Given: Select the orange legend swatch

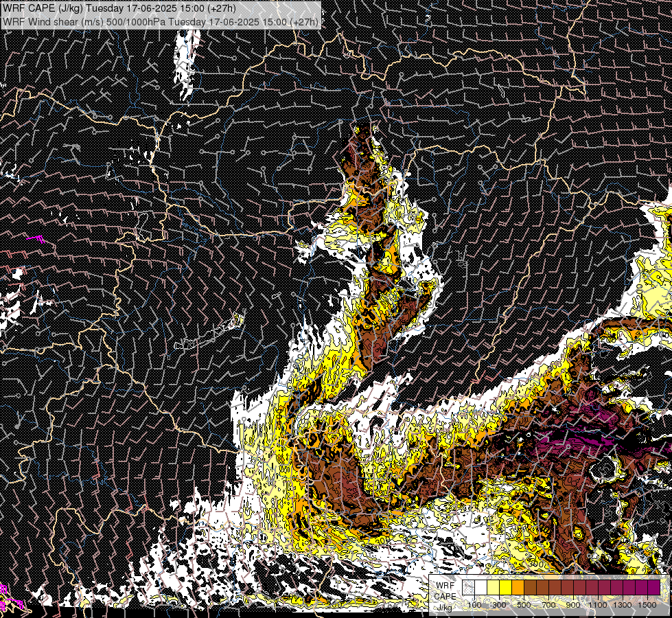Looking at the screenshot, I should coord(518,587).
